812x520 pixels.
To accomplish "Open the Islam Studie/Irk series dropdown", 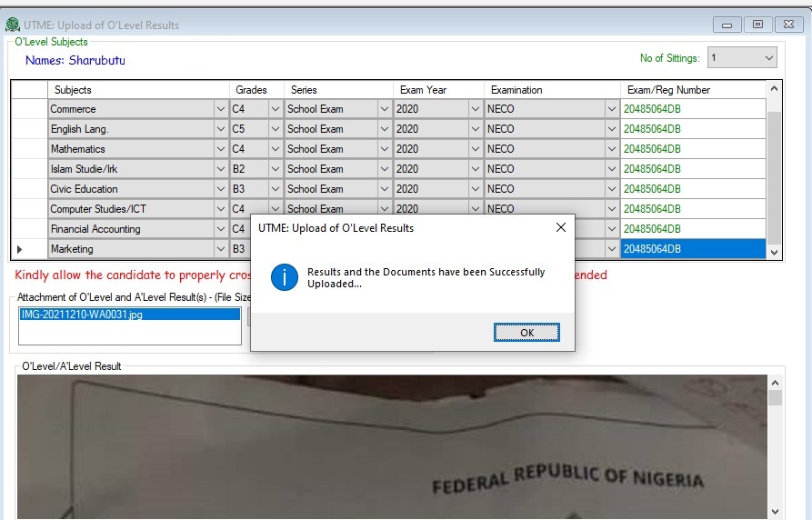I will coord(385,169).
